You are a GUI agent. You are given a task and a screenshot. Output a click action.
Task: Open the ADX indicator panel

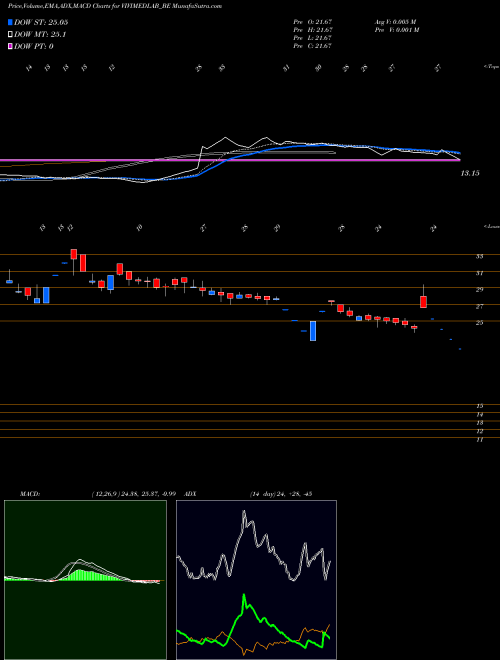[256, 580]
